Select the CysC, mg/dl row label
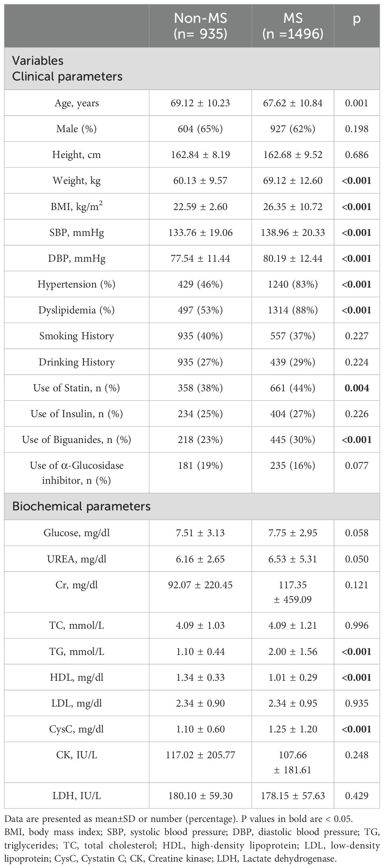Viewport: 384px width, 868px height. click(76, 729)
